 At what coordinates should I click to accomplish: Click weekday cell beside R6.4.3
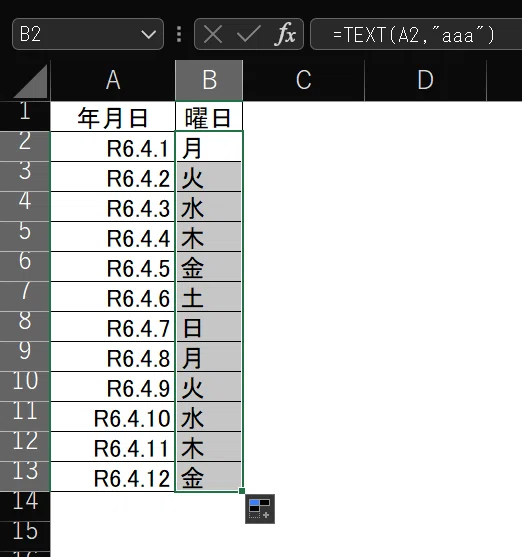click(x=209, y=206)
